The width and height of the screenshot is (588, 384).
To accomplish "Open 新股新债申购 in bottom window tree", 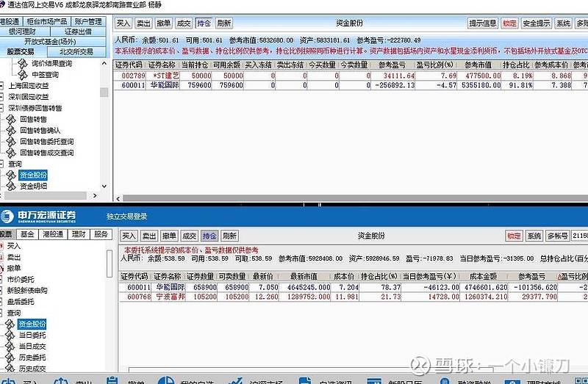I will coord(27,290).
